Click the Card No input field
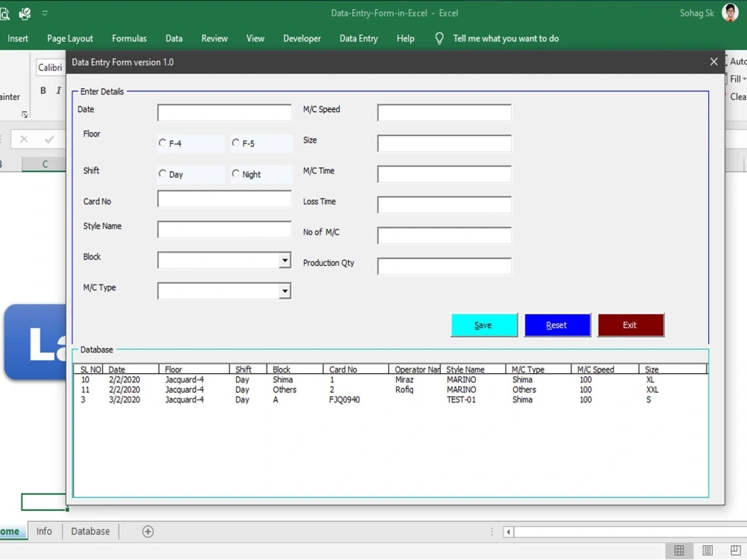 point(224,199)
